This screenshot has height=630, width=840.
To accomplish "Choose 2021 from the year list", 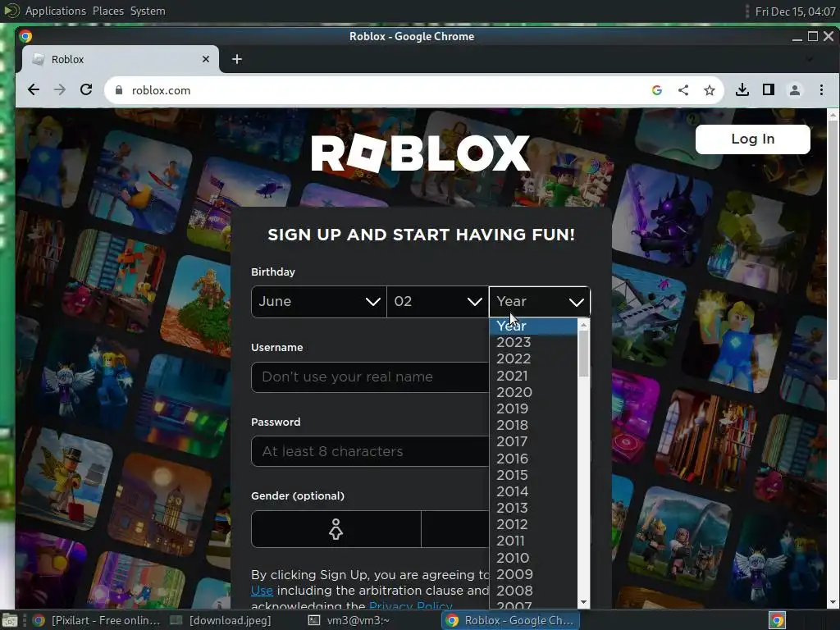I will click(533, 376).
